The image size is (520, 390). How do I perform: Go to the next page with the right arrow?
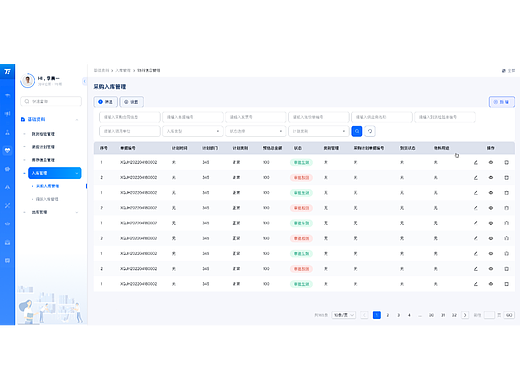point(465,315)
